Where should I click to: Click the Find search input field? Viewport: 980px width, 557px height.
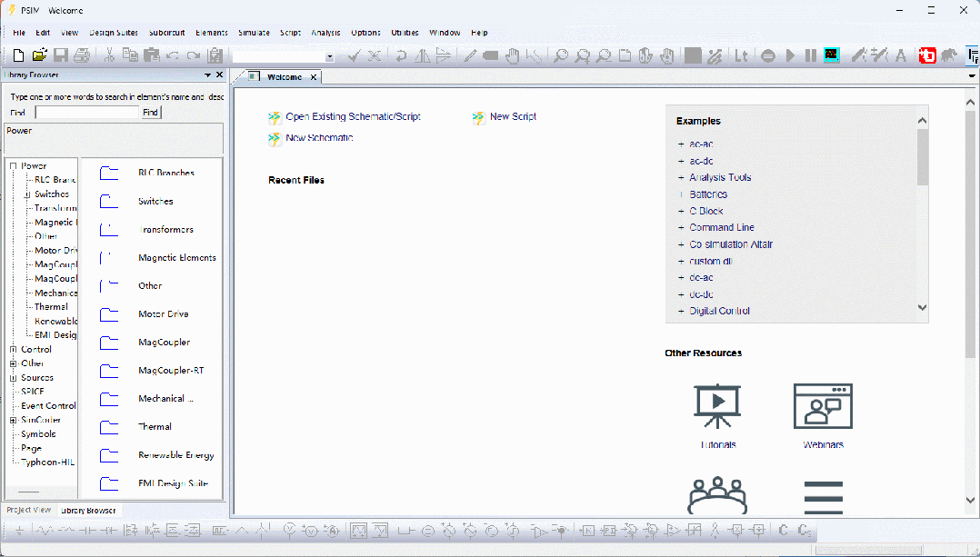pyautogui.click(x=87, y=113)
